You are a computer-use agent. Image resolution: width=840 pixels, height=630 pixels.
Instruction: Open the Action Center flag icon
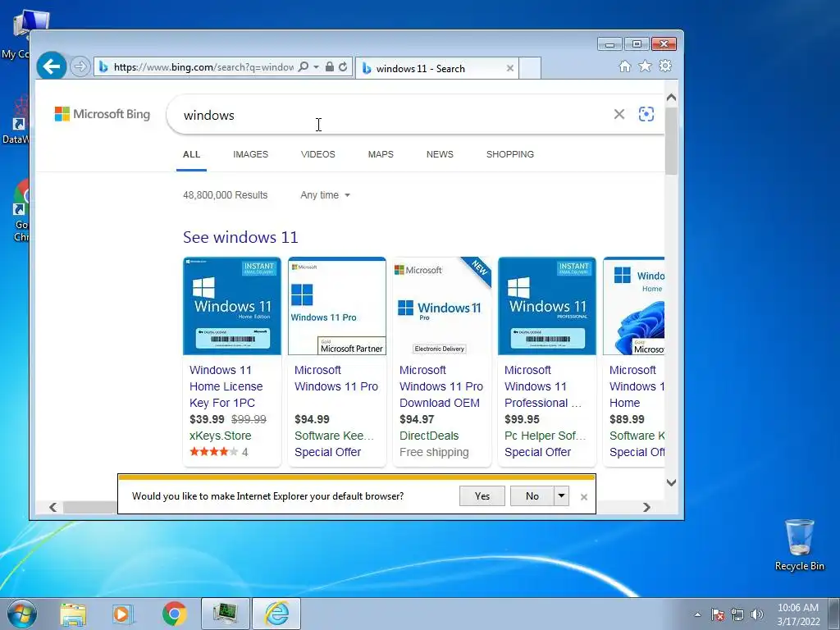[x=717, y=614]
